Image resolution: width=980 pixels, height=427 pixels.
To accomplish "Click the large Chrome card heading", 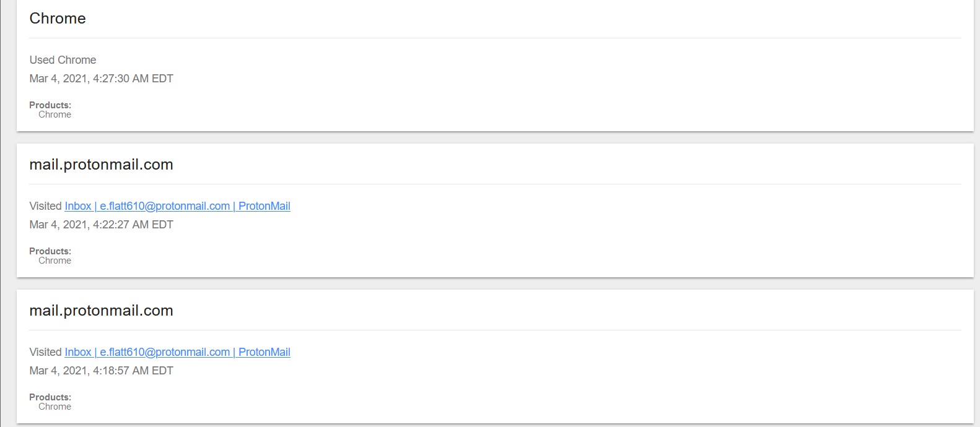I will [x=58, y=19].
